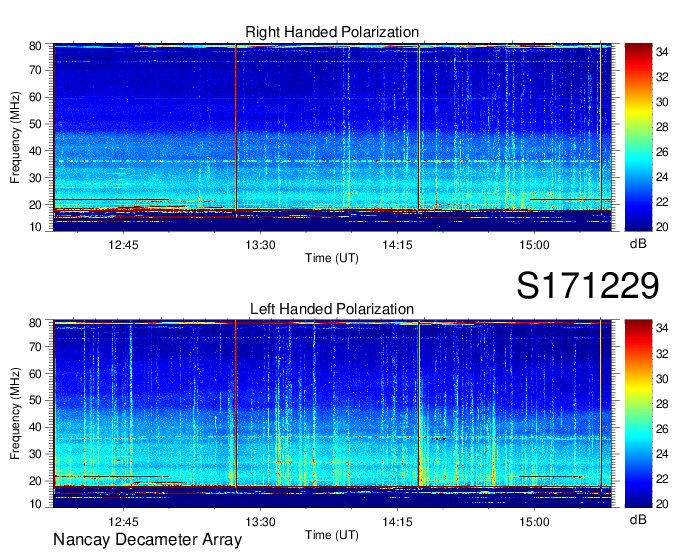The width and height of the screenshot is (680, 552).
Task: Click the 32 value on Left Handed color bar
Action: click(662, 354)
